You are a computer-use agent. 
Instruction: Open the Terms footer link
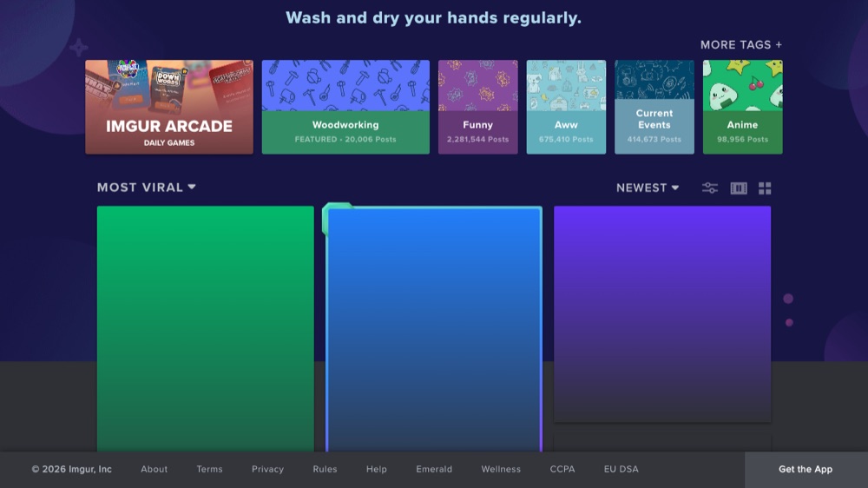pos(209,469)
